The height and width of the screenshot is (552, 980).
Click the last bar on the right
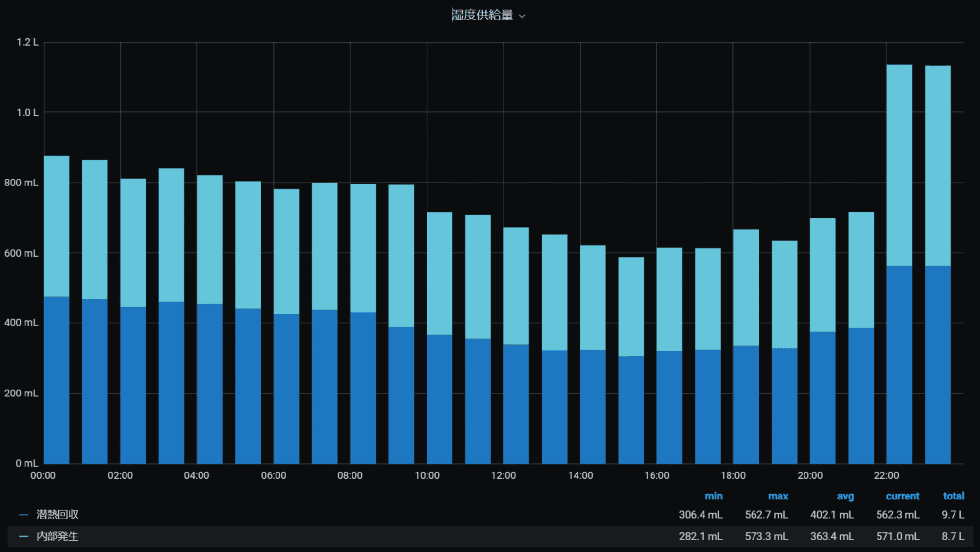(x=937, y=265)
